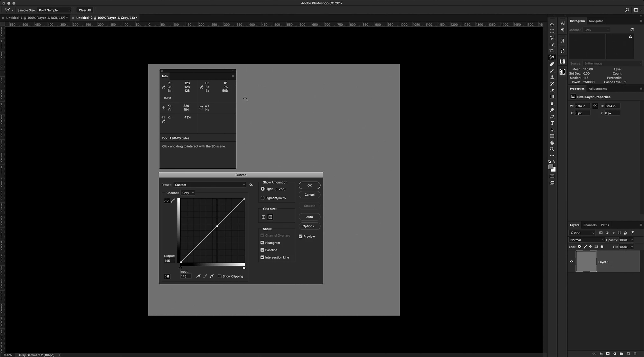Select the Eraser tool

coord(552,90)
